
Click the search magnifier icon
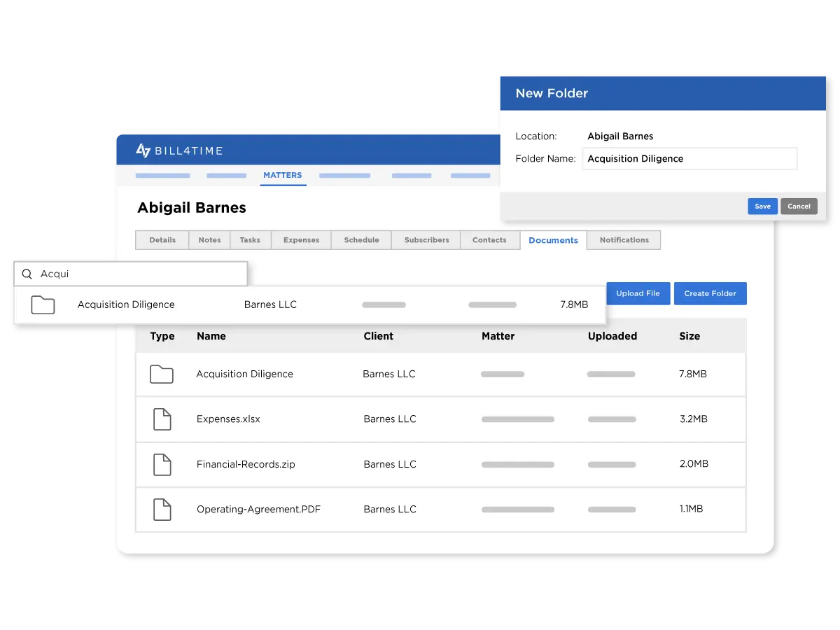click(27, 274)
